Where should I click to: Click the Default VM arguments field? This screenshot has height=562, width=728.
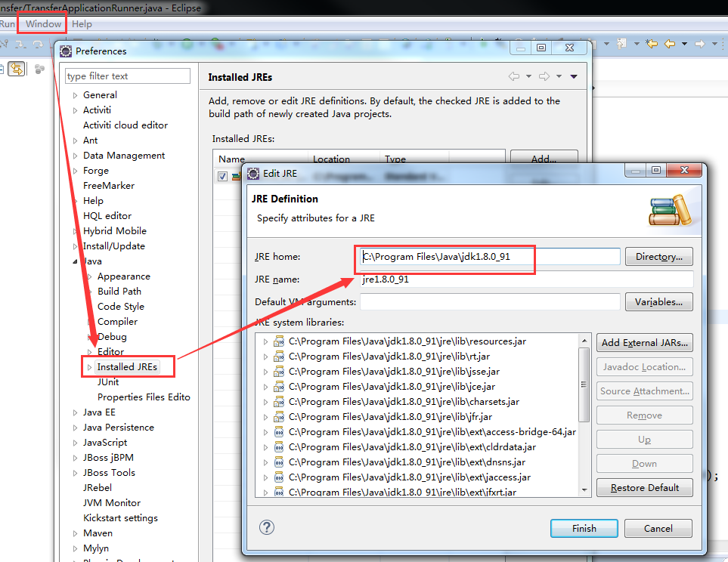[x=490, y=302]
